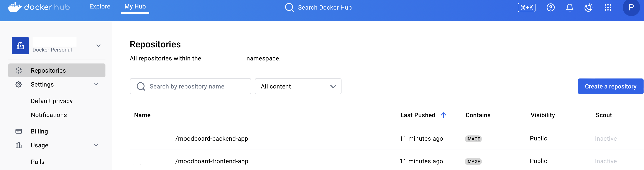Click the Docker Hub whale logo
The width and height of the screenshot is (644, 170).
pyautogui.click(x=15, y=7)
